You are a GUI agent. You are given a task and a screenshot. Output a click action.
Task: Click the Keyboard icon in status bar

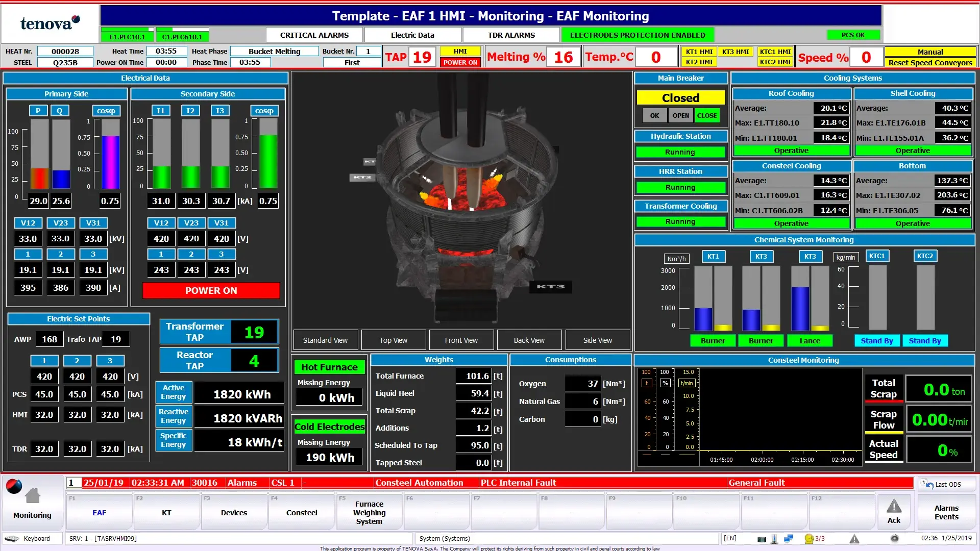(12, 538)
